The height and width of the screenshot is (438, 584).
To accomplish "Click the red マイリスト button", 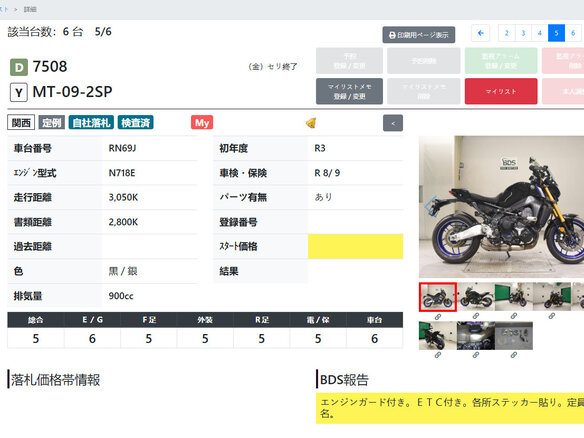I will click(x=501, y=91).
